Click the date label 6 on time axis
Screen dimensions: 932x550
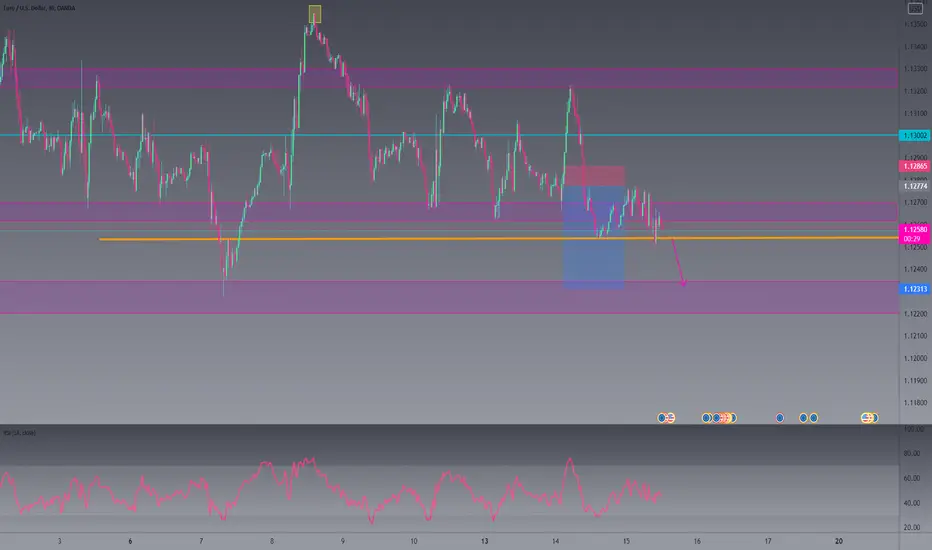130,541
